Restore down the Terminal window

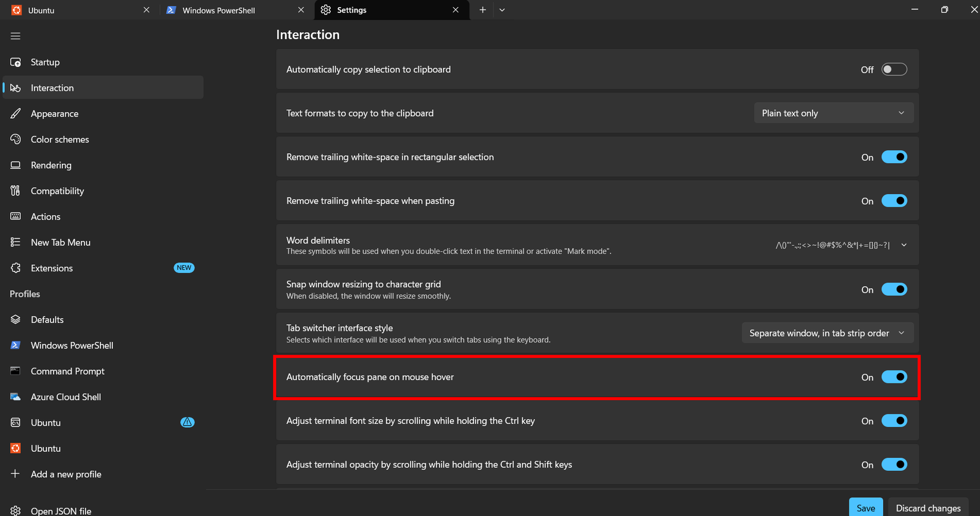pos(944,10)
